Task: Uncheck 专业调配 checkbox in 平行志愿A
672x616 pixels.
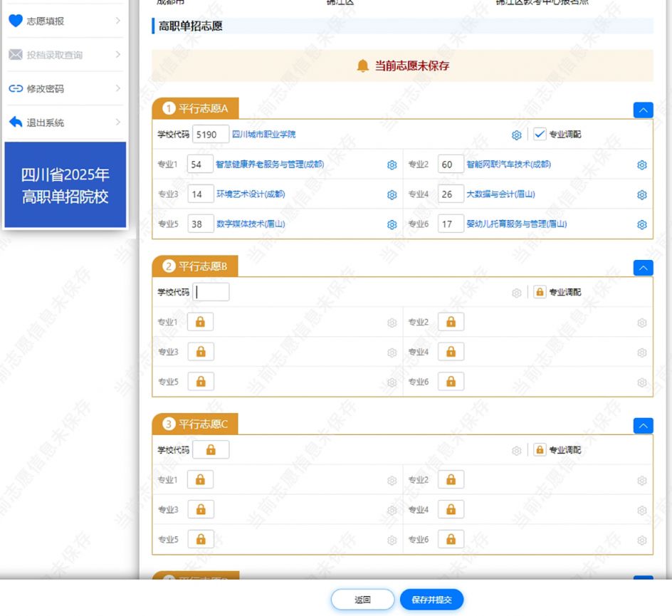Action: [540, 134]
